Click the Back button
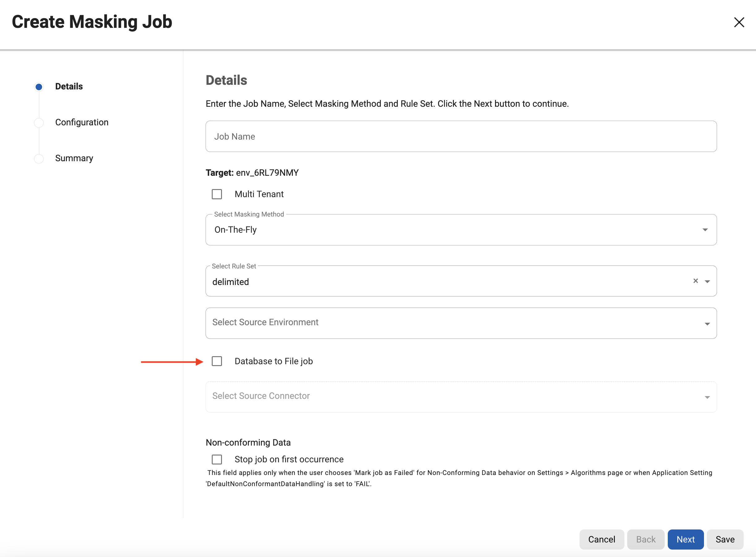 tap(645, 539)
